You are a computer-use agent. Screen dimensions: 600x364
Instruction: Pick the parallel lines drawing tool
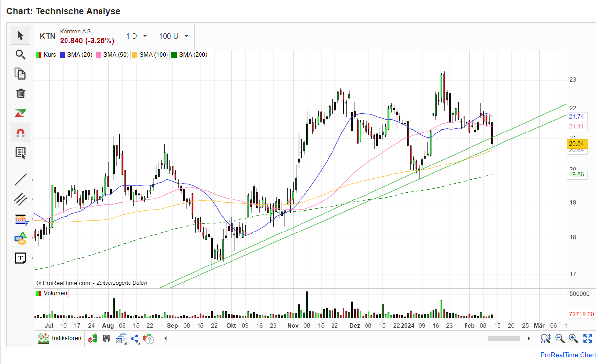20,199
